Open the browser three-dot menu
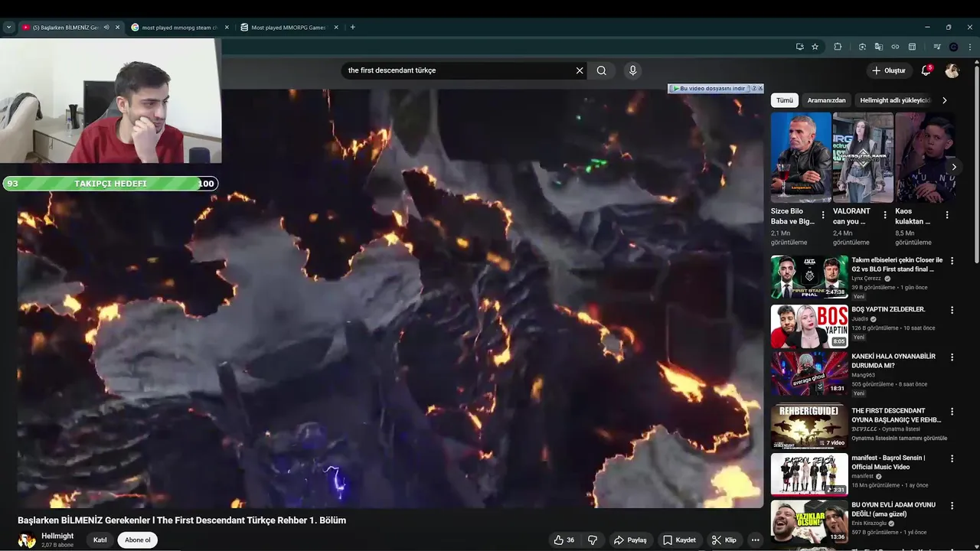Viewport: 980px width, 551px height. coord(970,47)
